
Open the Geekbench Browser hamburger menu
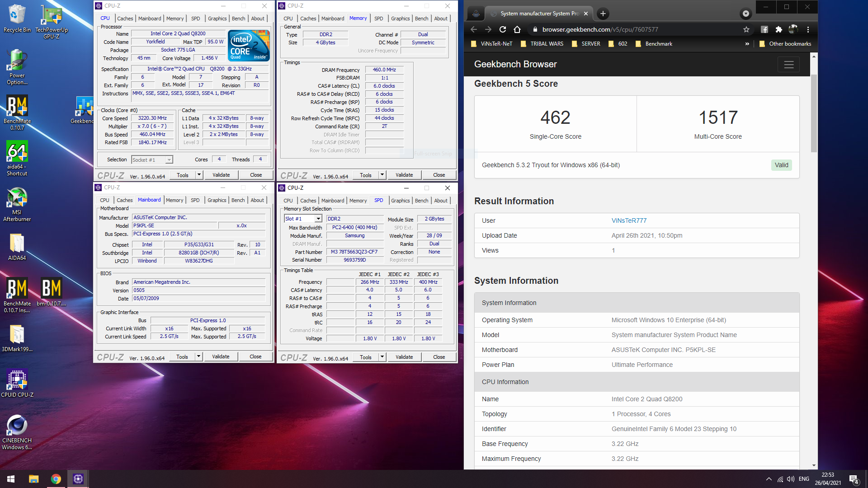[x=789, y=65]
